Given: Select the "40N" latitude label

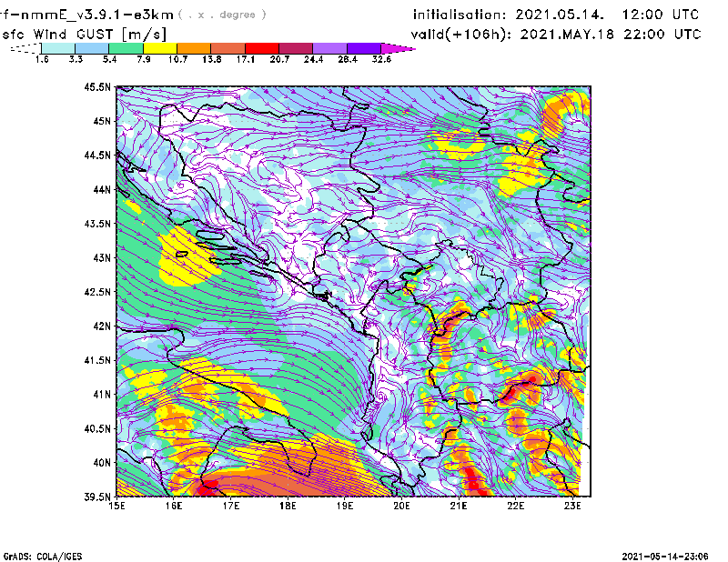Looking at the screenshot, I should tap(102, 463).
